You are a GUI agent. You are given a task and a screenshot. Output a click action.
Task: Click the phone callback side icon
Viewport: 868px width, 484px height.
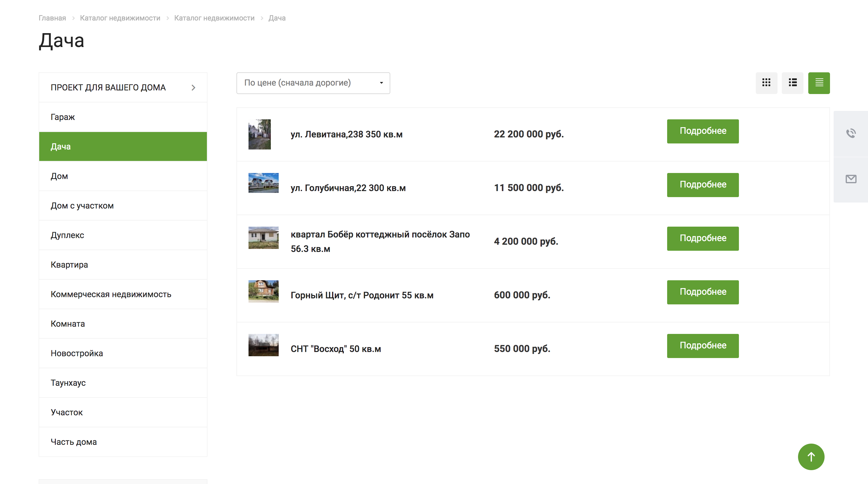point(851,134)
